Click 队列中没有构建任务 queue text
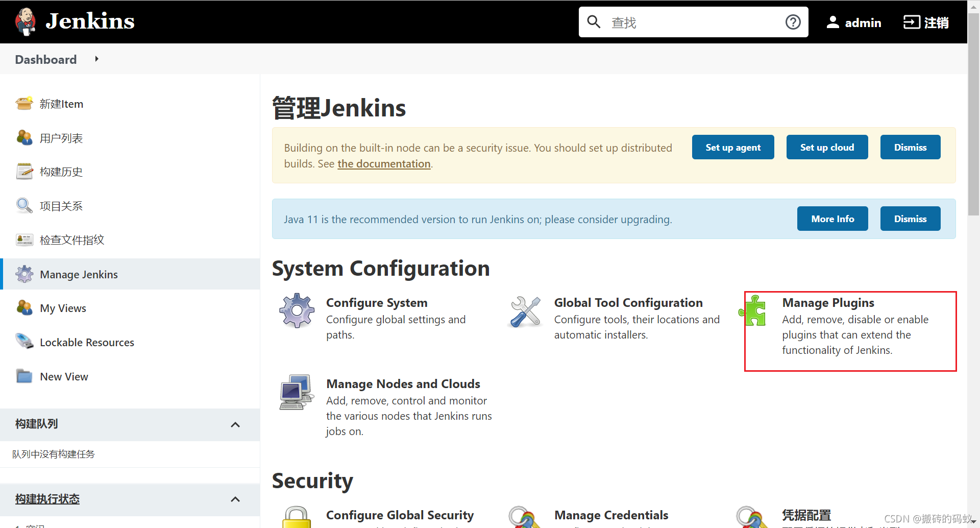This screenshot has width=980, height=528. (x=54, y=454)
